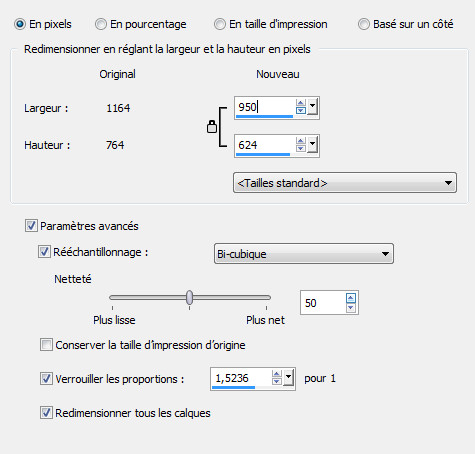Decrease width using spinner down arrow
This screenshot has height=454, width=475.
pyautogui.click(x=301, y=111)
